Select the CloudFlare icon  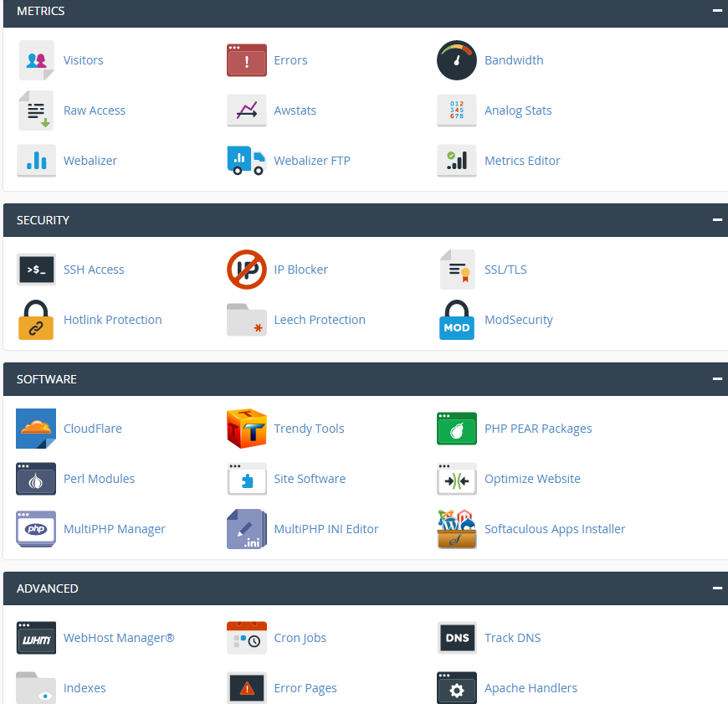tap(36, 428)
